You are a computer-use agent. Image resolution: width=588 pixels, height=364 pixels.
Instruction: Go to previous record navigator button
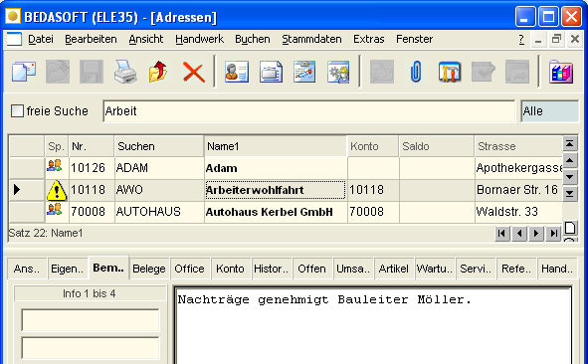[519, 234]
